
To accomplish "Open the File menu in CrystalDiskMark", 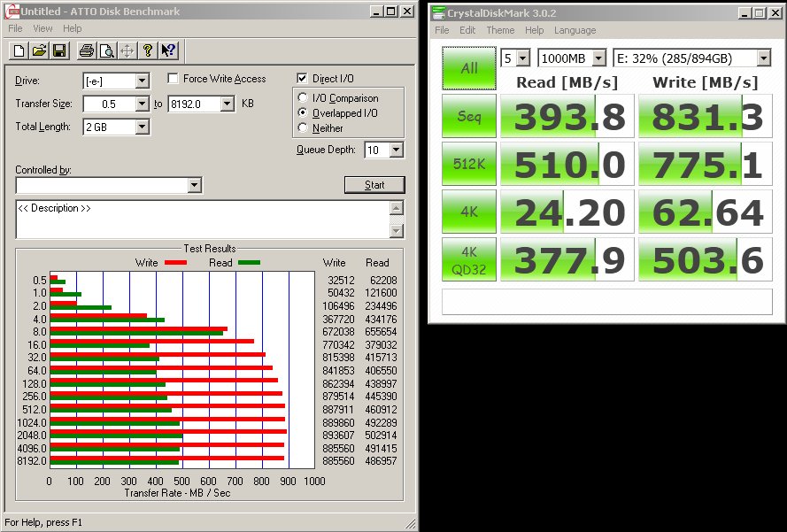I will 442,30.
